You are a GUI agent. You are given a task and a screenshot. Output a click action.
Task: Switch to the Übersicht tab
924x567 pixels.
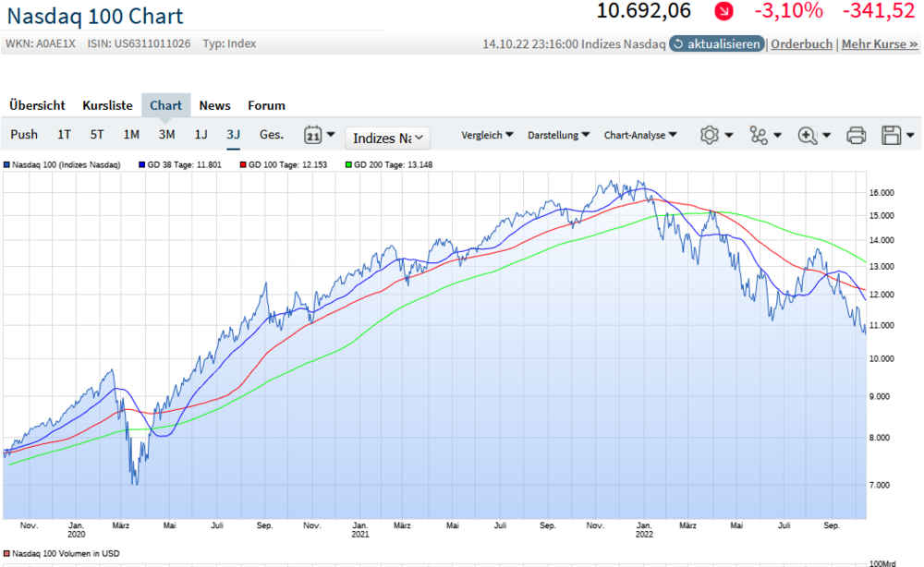coord(37,105)
